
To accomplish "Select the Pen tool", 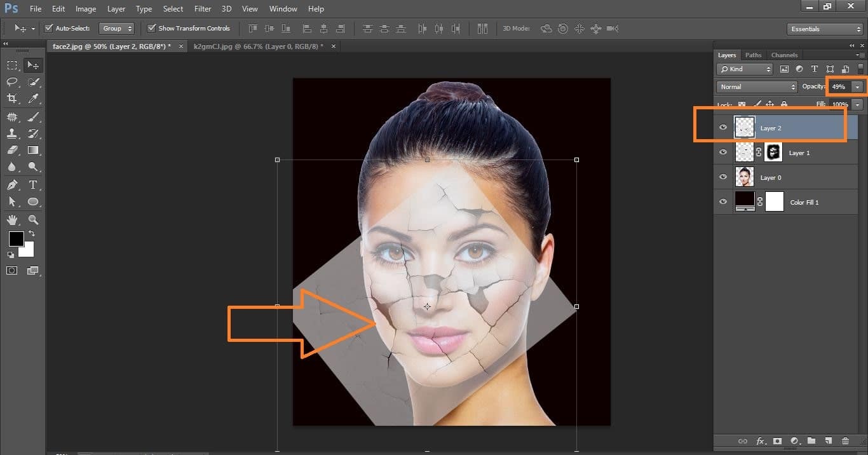I will tap(12, 185).
